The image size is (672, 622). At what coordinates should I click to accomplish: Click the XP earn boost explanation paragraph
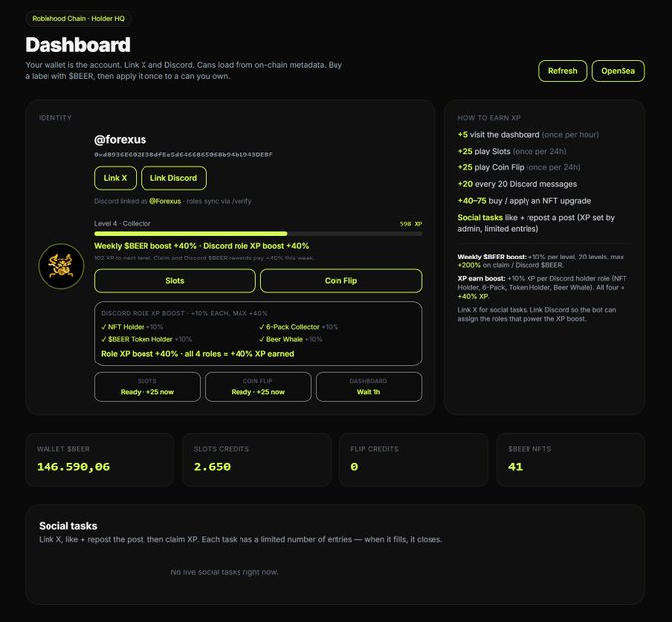[x=542, y=287]
